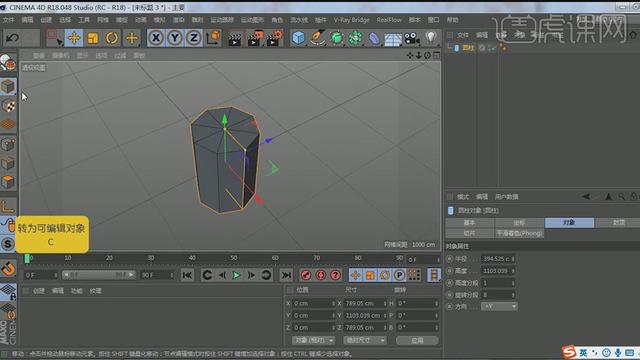The height and width of the screenshot is (360, 640).
Task: Click the Undo arrow icon
Action: pos(12,38)
